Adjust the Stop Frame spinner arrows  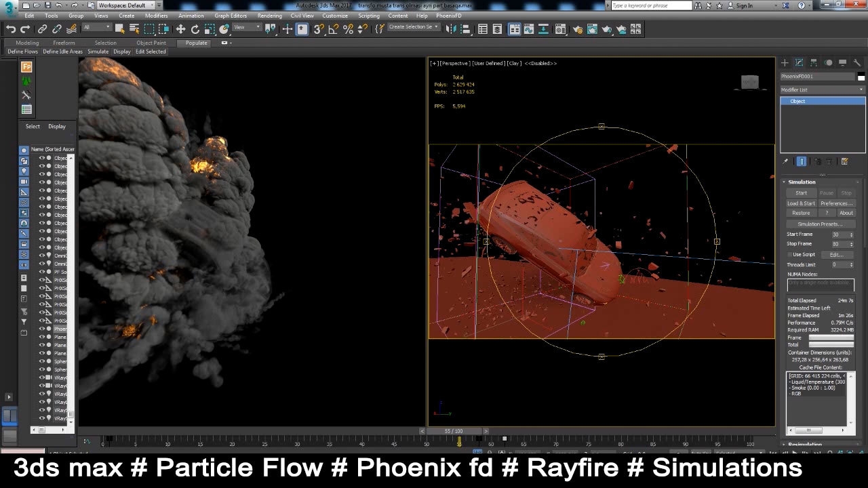tap(851, 244)
